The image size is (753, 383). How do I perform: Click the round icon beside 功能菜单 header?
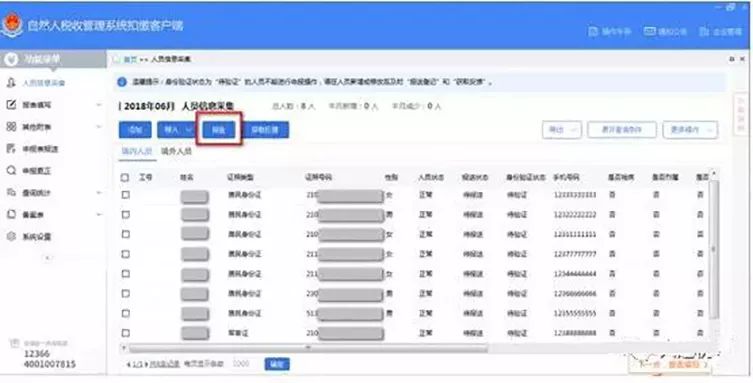point(11,59)
